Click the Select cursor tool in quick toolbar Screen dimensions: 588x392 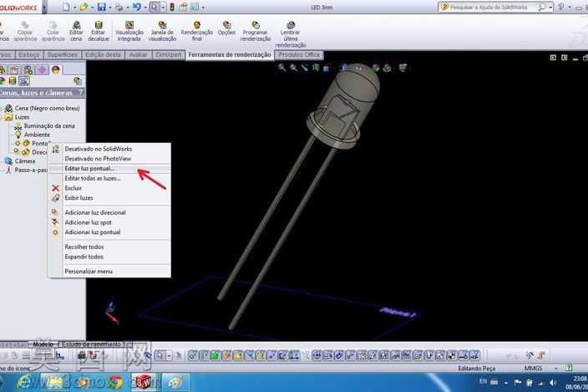coord(155,8)
